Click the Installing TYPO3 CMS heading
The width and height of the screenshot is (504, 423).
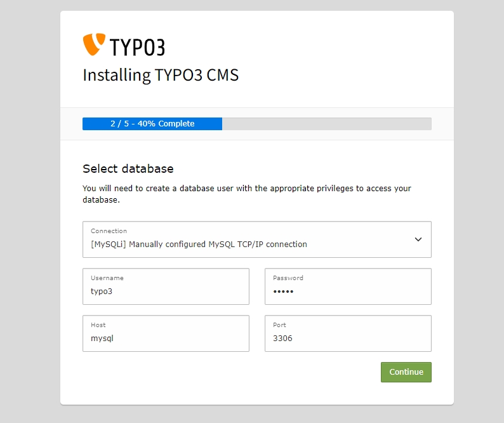[x=161, y=75]
